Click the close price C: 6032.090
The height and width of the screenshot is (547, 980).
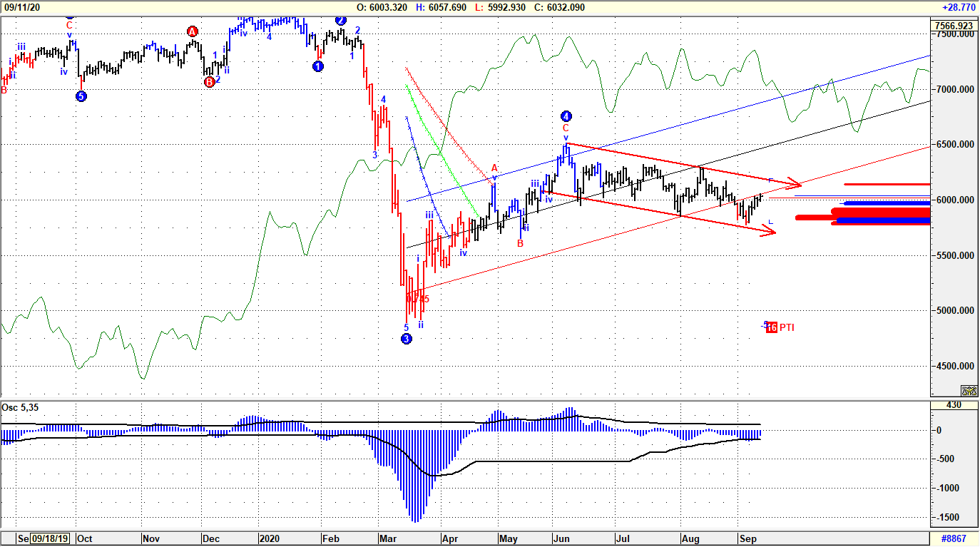click(x=560, y=6)
